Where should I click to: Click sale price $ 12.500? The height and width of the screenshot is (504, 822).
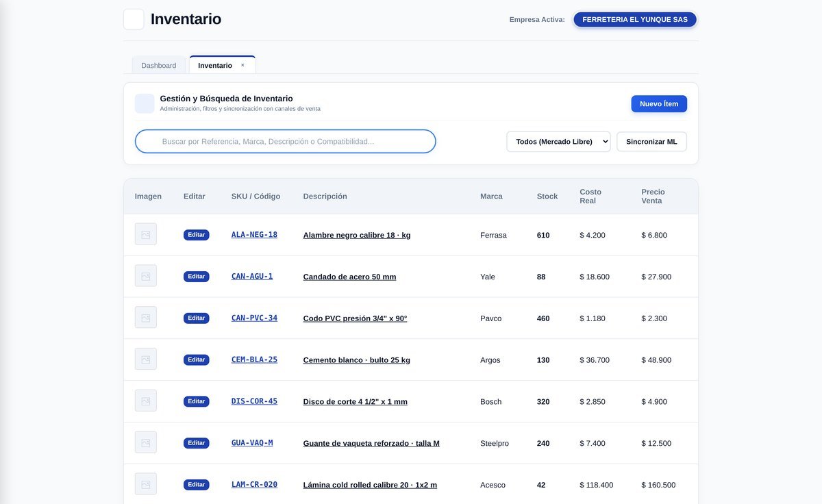point(656,444)
